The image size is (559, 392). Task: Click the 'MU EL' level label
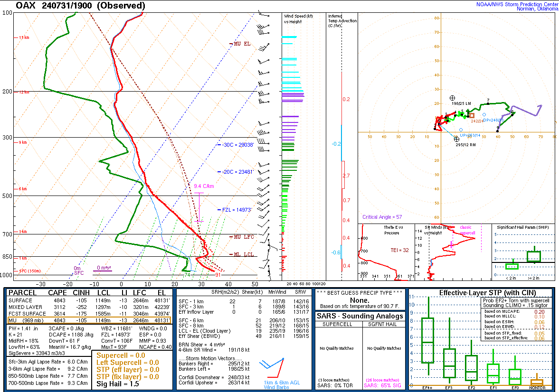[240, 44]
